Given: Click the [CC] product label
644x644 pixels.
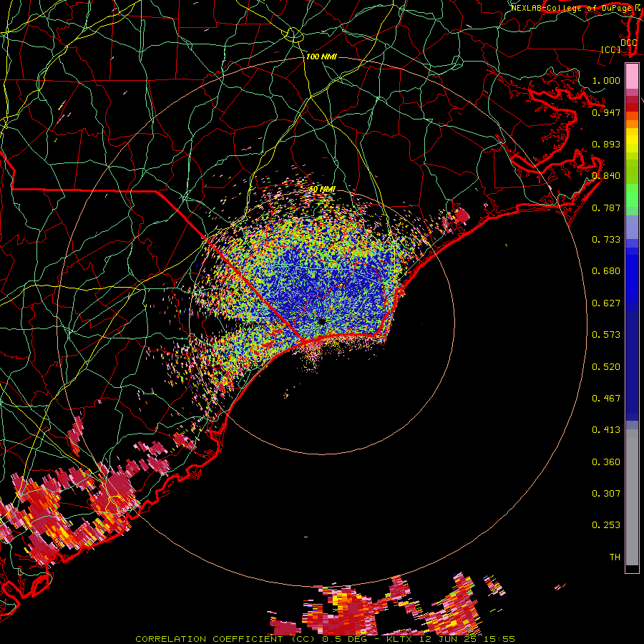Looking at the screenshot, I should [611, 49].
